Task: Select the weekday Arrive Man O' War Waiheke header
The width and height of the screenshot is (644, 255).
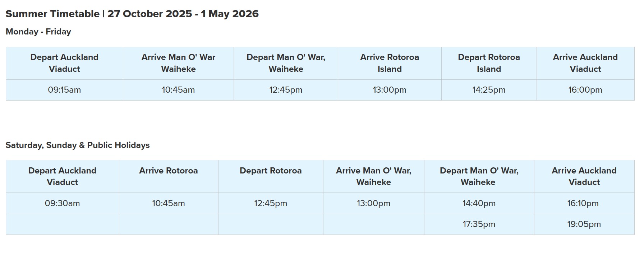Action: 178,63
